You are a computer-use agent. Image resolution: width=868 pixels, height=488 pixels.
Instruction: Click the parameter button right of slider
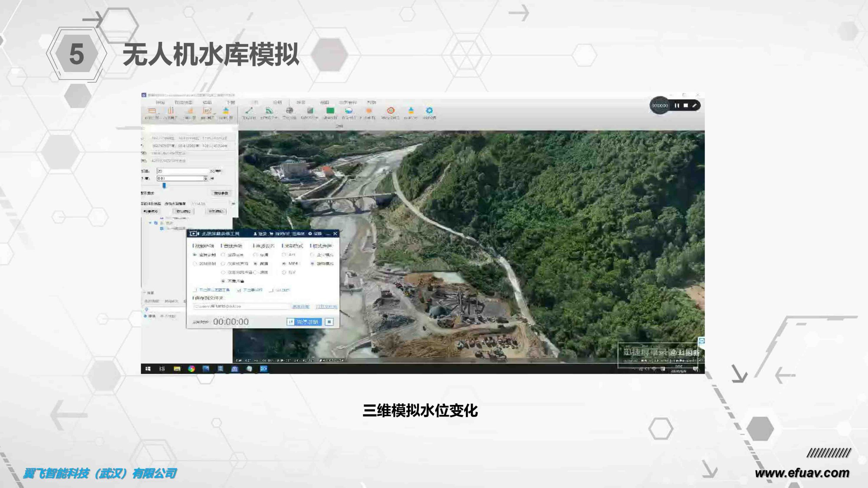tap(221, 193)
